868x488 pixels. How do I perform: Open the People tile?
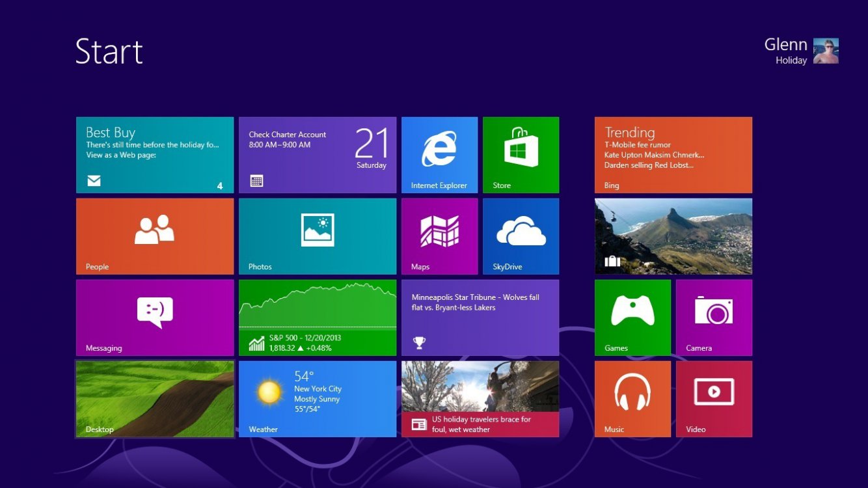pyautogui.click(x=155, y=236)
